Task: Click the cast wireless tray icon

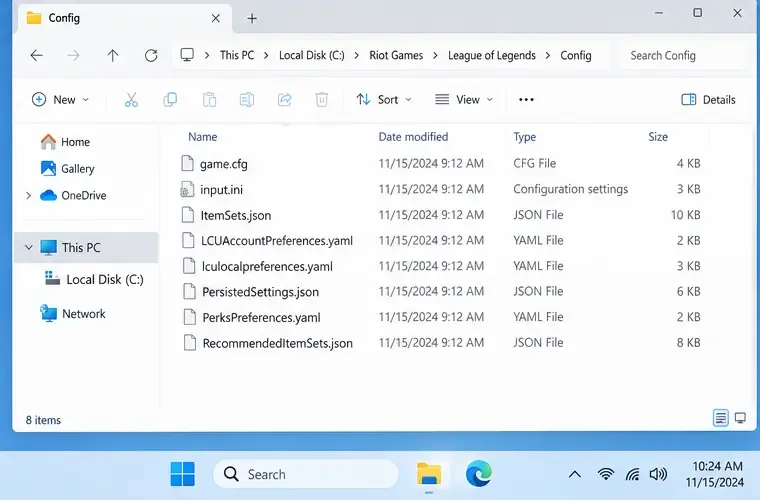Action: pyautogui.click(x=633, y=474)
